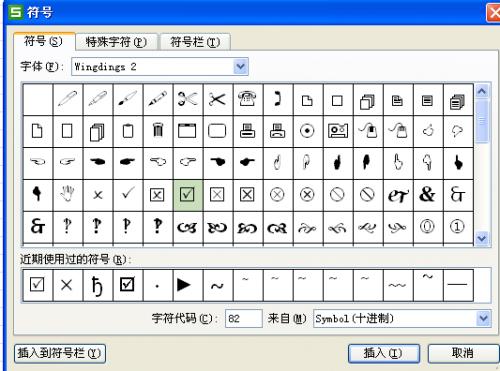Pick the large tilde in recent symbols
The width and height of the screenshot is (500, 371).
[217, 286]
